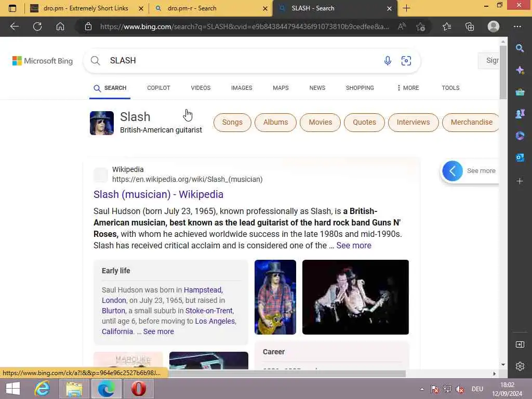Select the Interviews chip
Screen dimensions: 532x399
(x=413, y=122)
